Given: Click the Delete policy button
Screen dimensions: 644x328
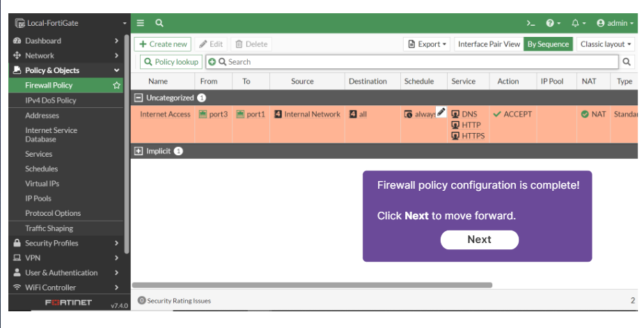Looking at the screenshot, I should 251,44.
